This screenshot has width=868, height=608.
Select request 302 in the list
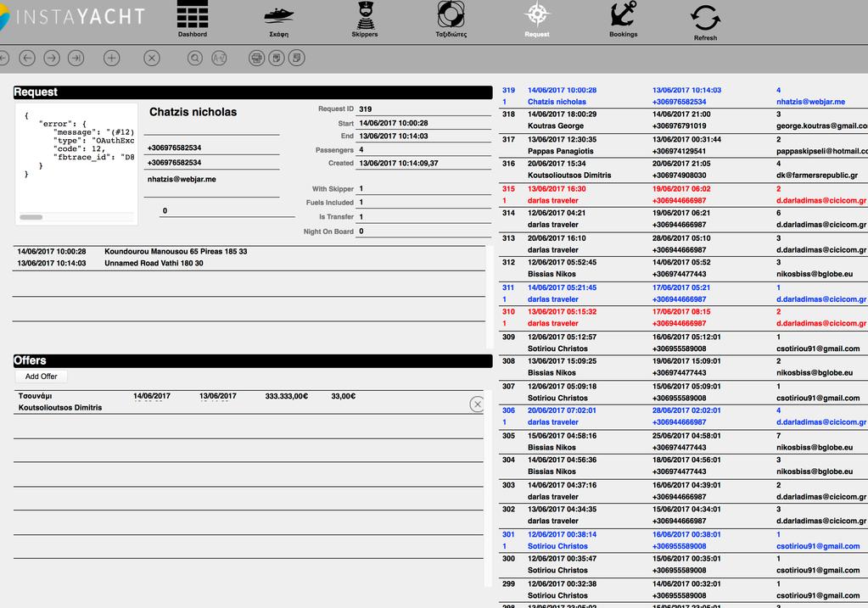(x=683, y=515)
